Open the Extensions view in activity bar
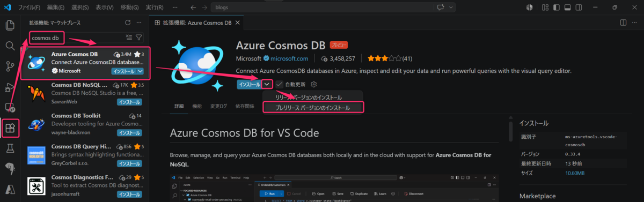Image resolution: width=644 pixels, height=202 pixels. coord(10,128)
